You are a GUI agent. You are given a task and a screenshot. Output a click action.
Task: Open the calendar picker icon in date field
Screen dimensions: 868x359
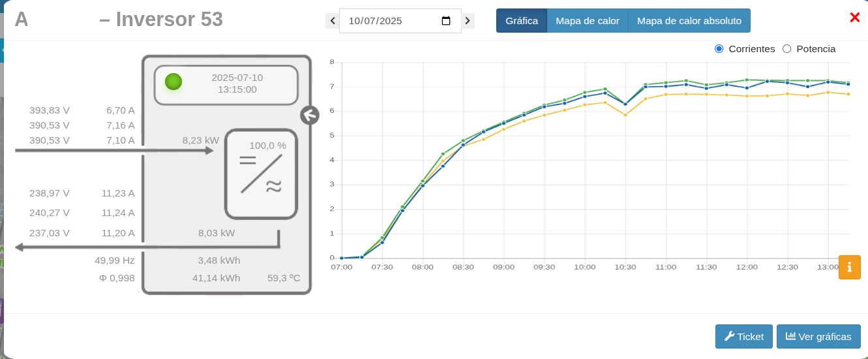(446, 21)
